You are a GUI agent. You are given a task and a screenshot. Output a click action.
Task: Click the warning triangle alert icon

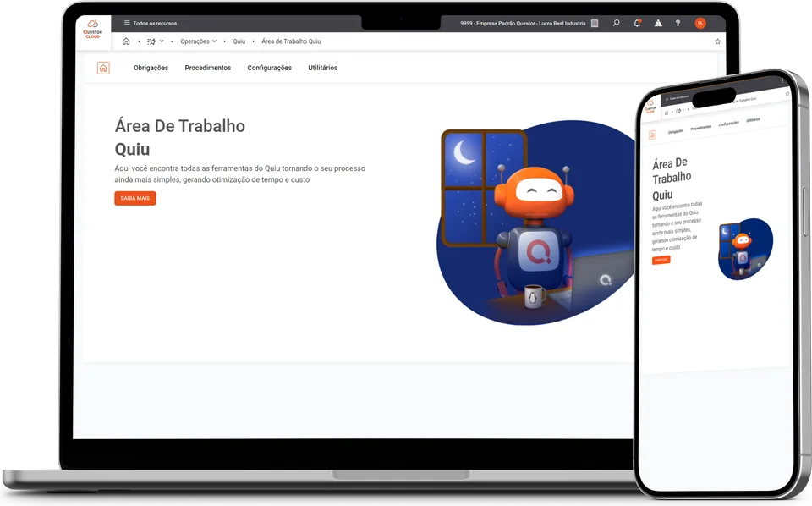pos(658,23)
